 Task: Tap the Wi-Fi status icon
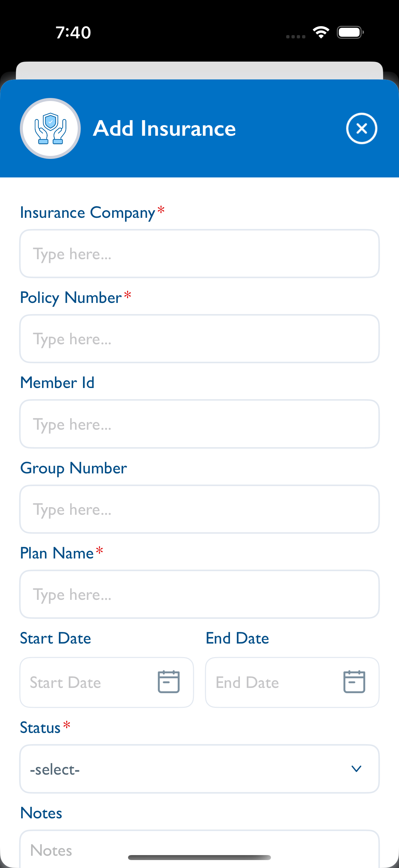[321, 32]
